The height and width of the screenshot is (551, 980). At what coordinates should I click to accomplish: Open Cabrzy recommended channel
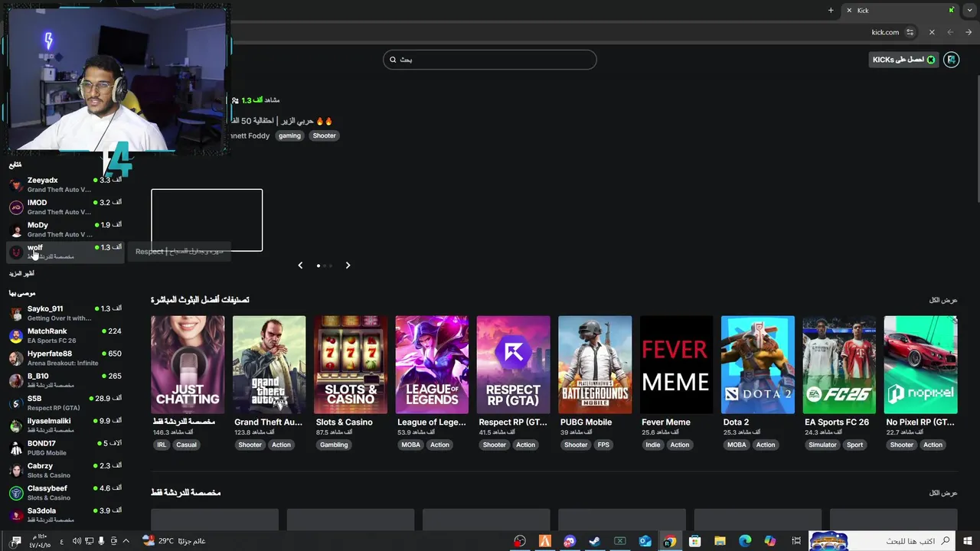(x=65, y=470)
